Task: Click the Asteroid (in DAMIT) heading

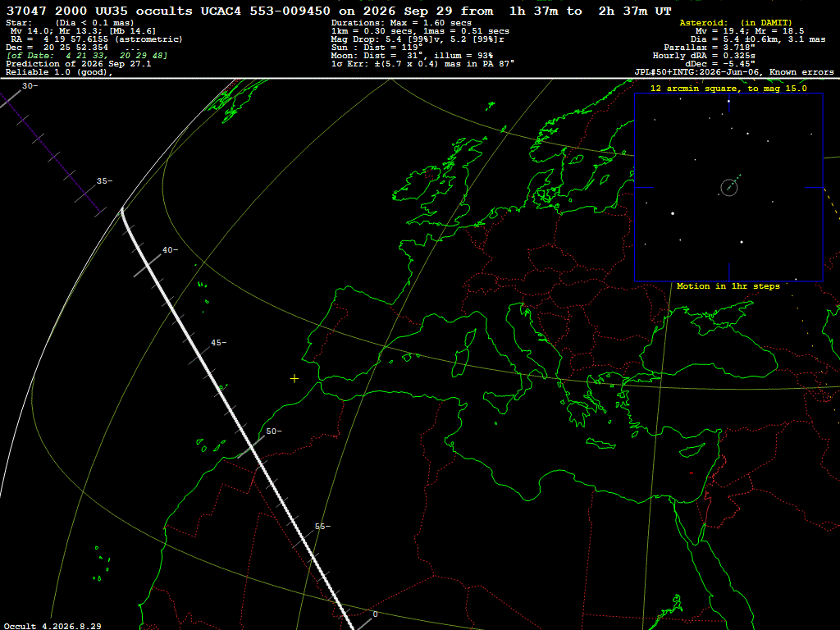Action: point(736,22)
